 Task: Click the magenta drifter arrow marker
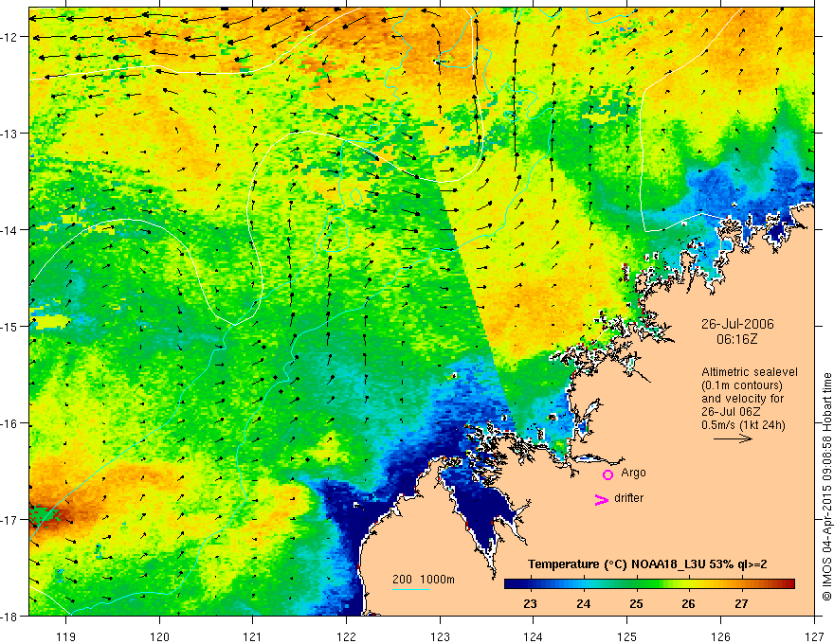coord(602,499)
